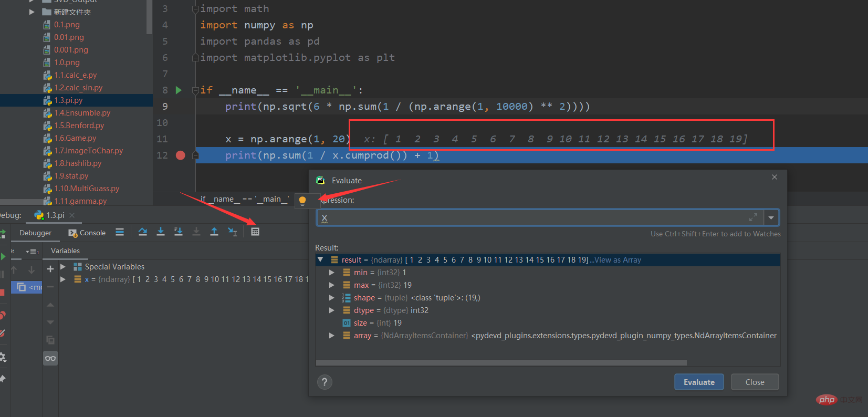Click the intention lightbulb icon
This screenshot has height=417, width=868.
(x=302, y=200)
